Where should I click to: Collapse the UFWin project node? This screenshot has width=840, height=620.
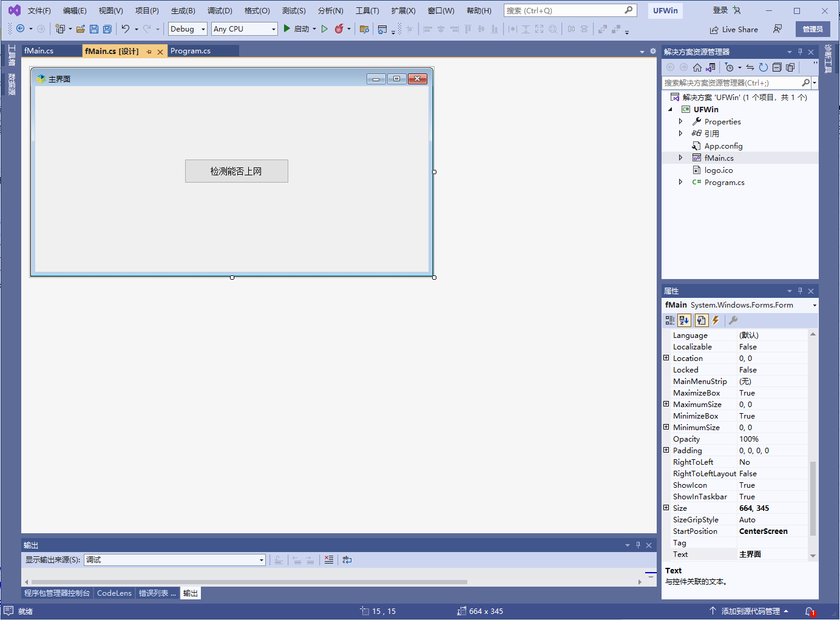[671, 110]
